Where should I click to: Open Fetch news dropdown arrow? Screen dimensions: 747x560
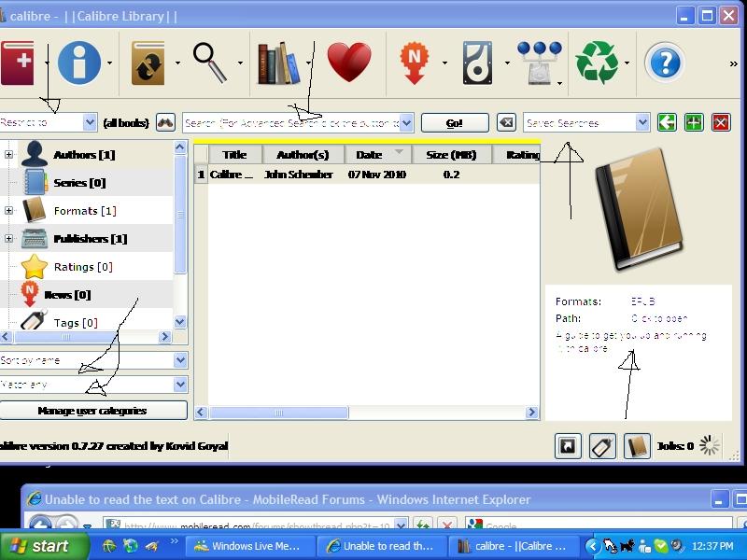[444, 63]
